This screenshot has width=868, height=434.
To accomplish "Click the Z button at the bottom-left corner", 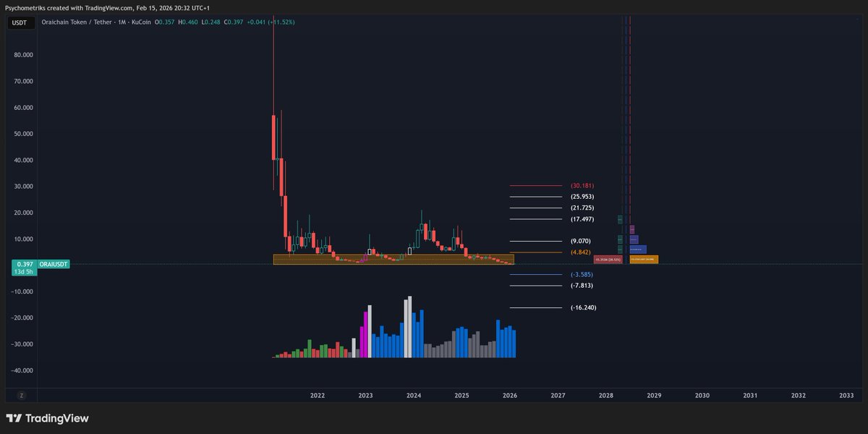I will (22, 396).
